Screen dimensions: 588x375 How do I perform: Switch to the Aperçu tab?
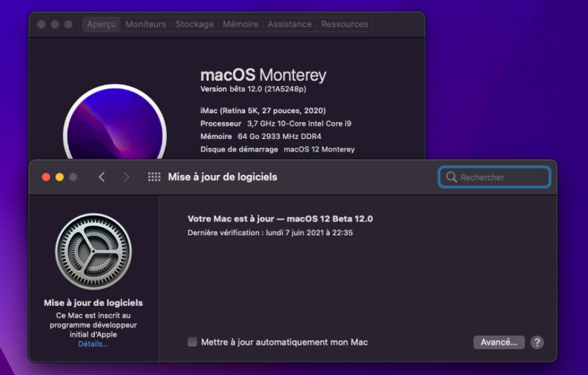click(x=101, y=24)
